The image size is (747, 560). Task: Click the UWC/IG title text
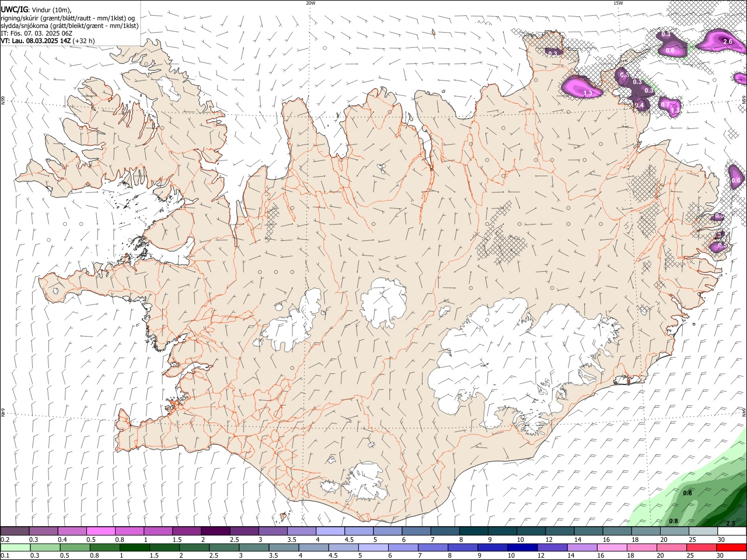pyautogui.click(x=14, y=10)
